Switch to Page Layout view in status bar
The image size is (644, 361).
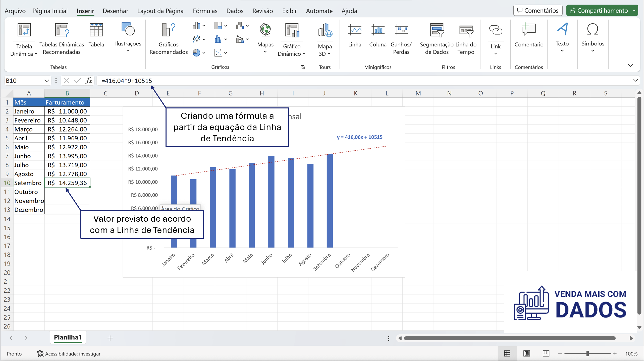(526, 353)
